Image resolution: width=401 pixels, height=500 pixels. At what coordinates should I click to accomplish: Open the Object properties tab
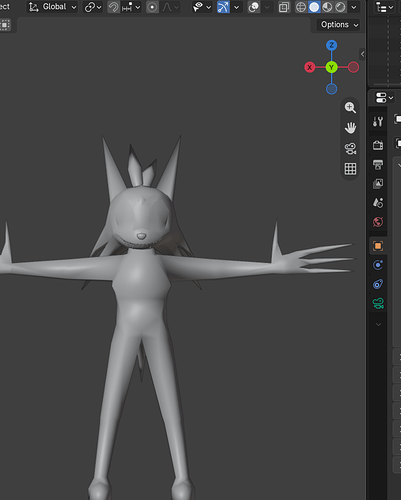coord(378,246)
